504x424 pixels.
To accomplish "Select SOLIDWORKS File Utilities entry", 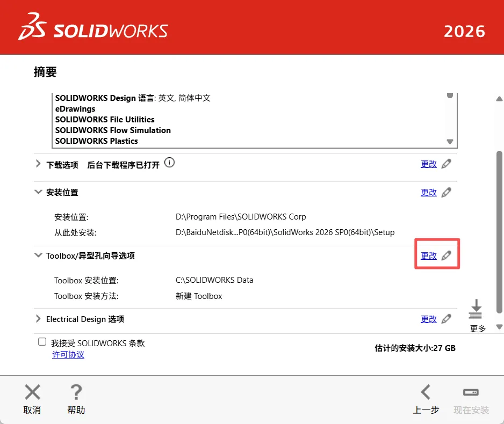I will (105, 119).
